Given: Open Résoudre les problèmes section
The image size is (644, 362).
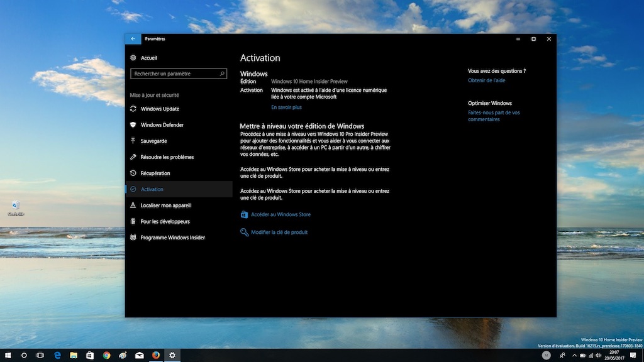Looking at the screenshot, I should (x=179, y=156).
